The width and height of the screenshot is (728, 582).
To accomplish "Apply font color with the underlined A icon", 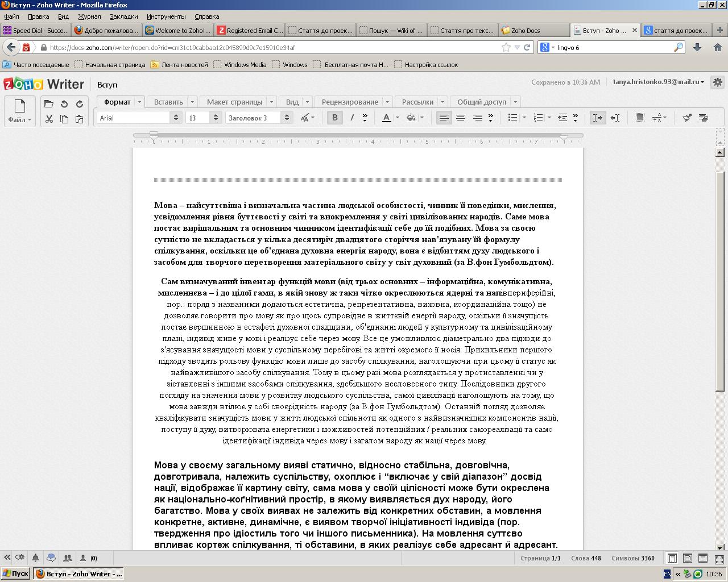I will point(386,118).
